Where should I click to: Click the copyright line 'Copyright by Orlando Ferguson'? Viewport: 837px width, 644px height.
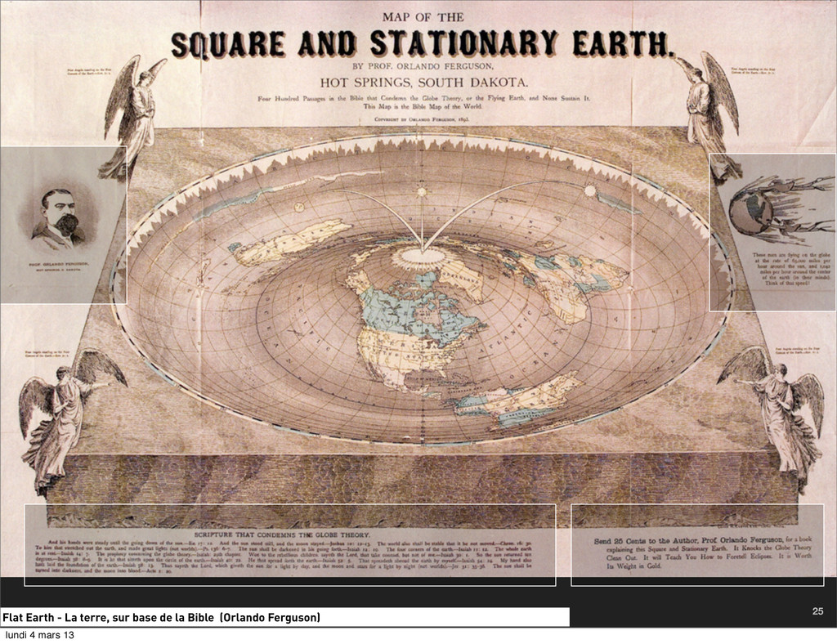(422, 120)
